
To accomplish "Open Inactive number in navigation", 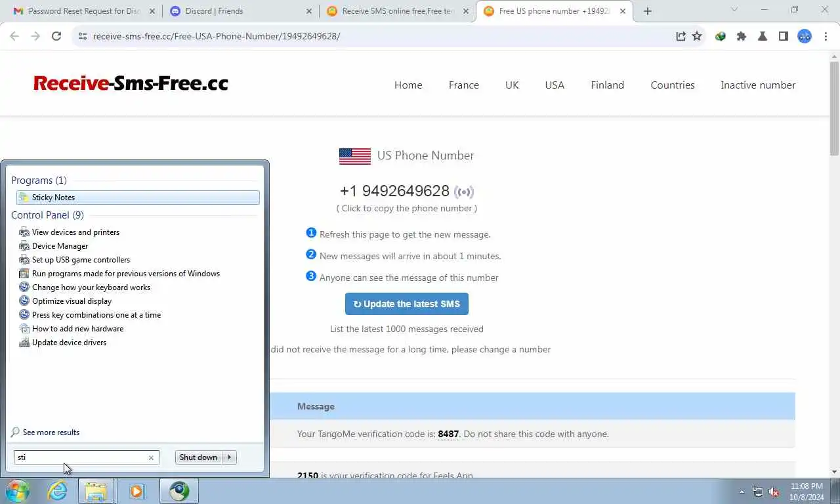I will tap(758, 85).
